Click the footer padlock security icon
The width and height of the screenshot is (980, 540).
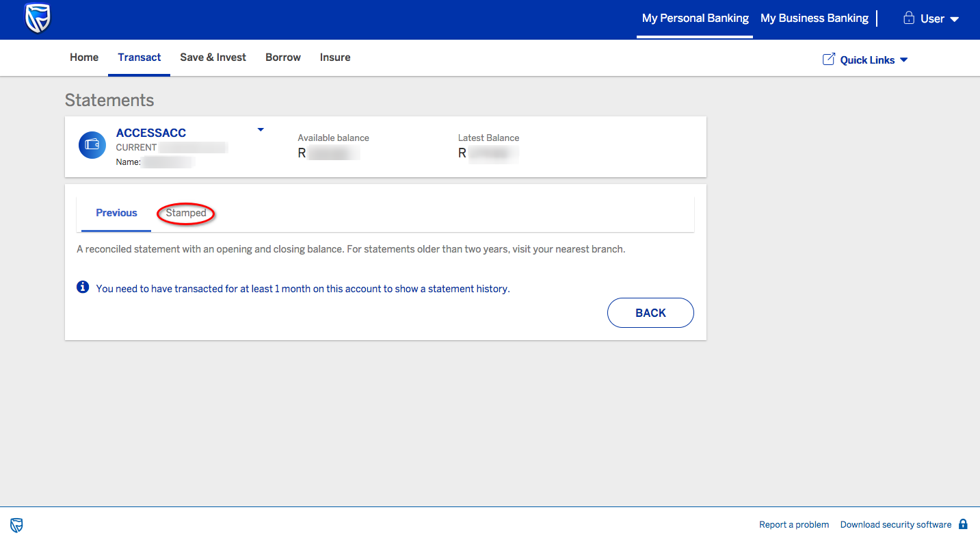click(963, 524)
